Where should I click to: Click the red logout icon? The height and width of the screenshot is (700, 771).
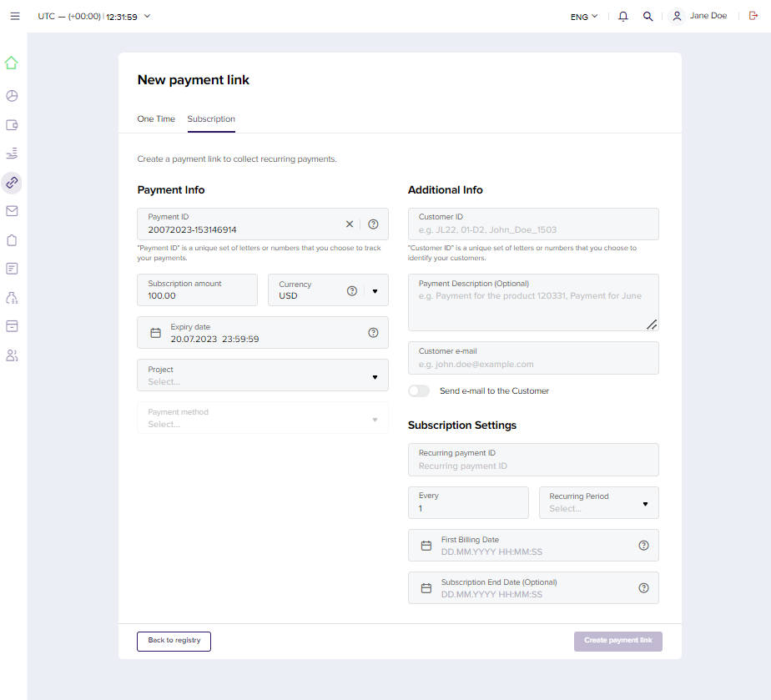coord(754,17)
